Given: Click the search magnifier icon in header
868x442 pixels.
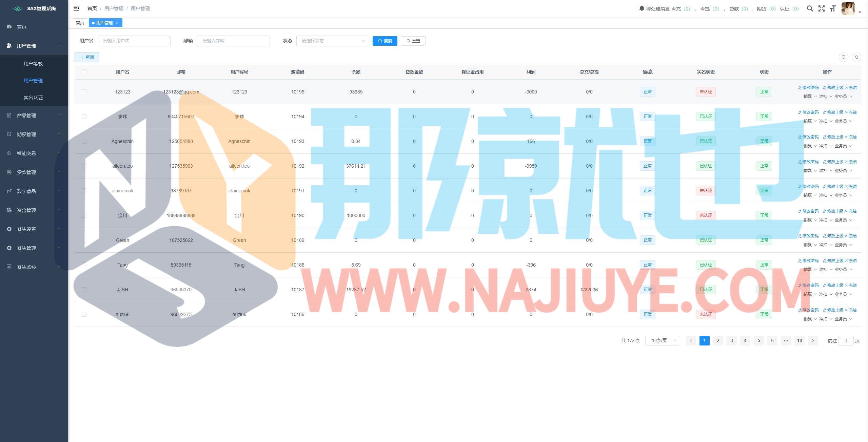Looking at the screenshot, I should [810, 8].
